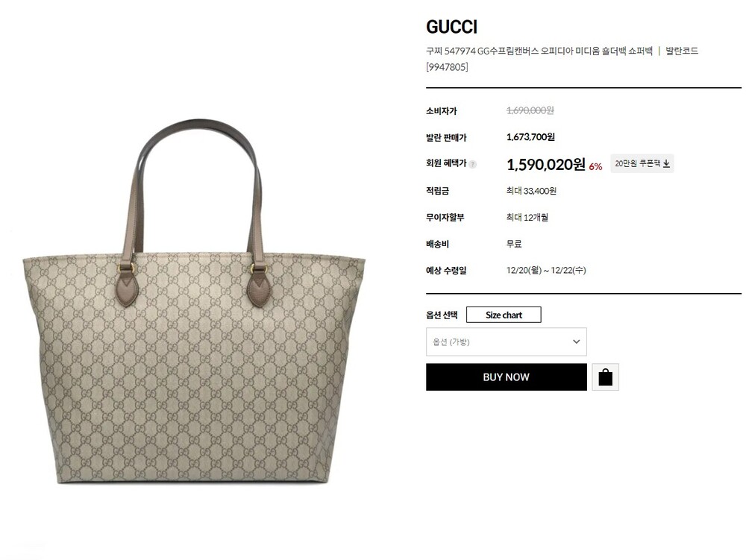Select the 옵션 (가방) option combo box
Viewport: 746px width, 560px height.
pos(507,342)
